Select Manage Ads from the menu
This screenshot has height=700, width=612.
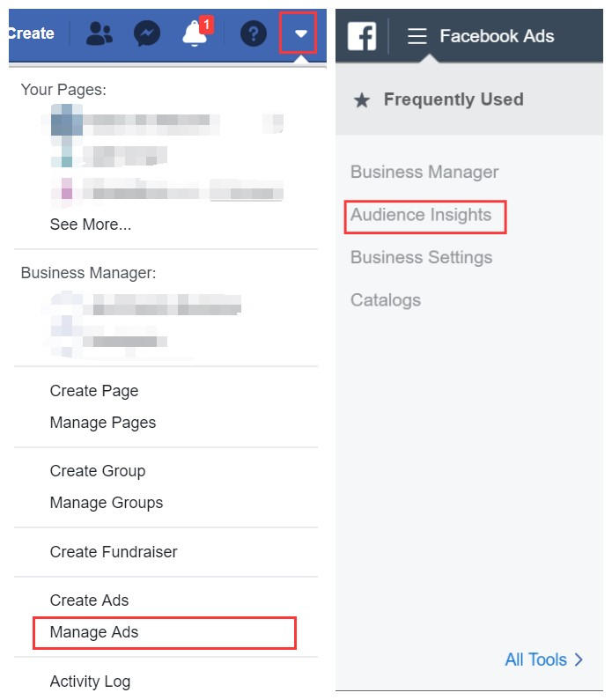(94, 632)
